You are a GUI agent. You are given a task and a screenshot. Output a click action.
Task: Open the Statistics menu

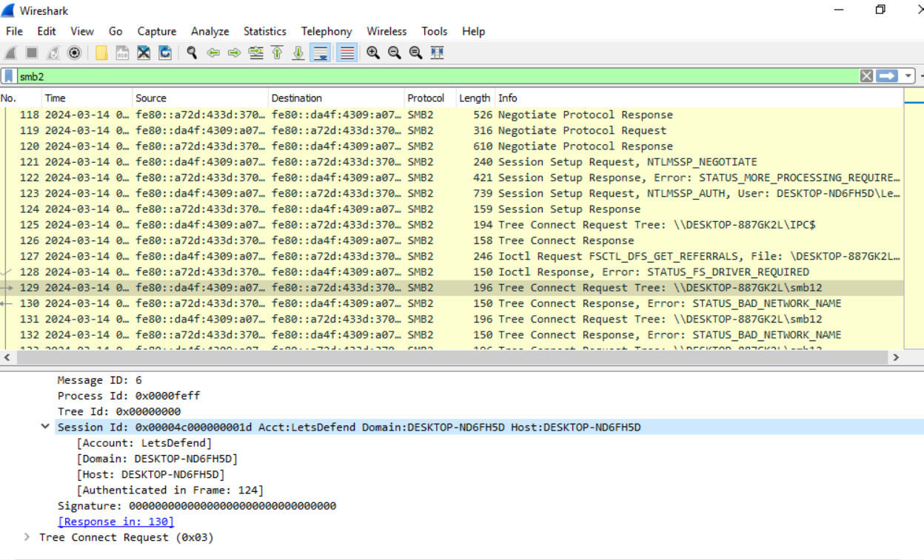(264, 31)
